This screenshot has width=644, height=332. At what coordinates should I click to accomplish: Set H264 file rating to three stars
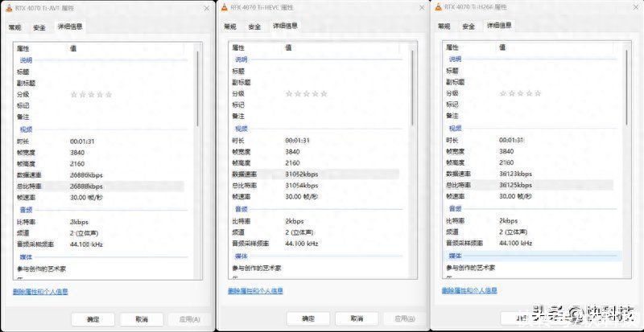click(520, 93)
